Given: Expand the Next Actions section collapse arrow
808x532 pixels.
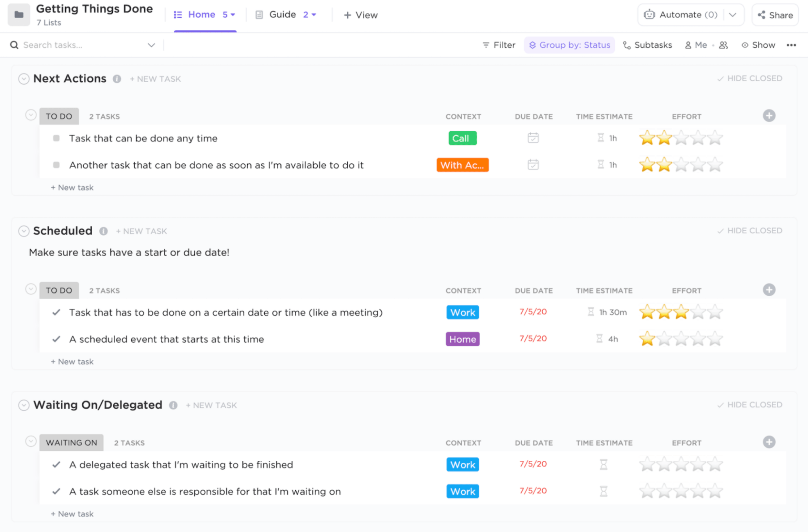Looking at the screenshot, I should 23,78.
